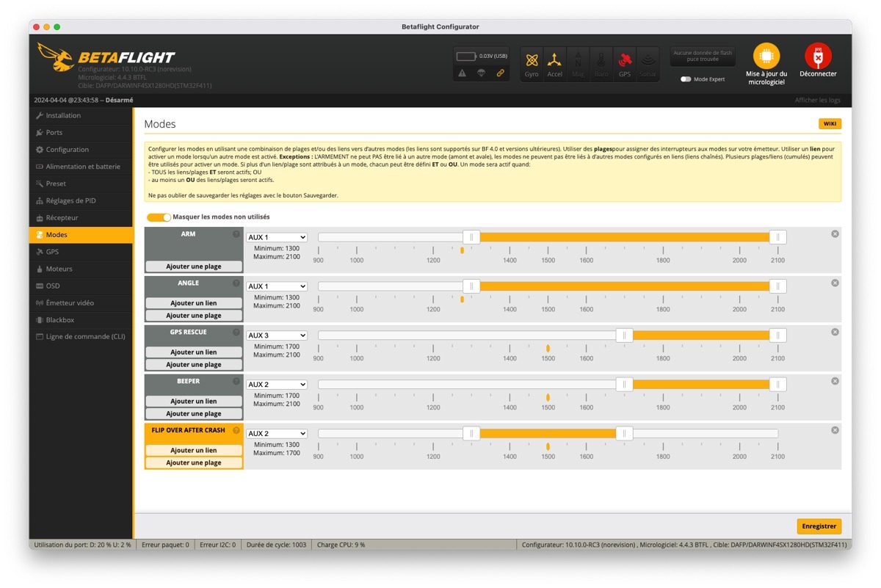The width and height of the screenshot is (881, 588).
Task: Click Ajouter un lien under ANGLE
Action: click(x=194, y=303)
